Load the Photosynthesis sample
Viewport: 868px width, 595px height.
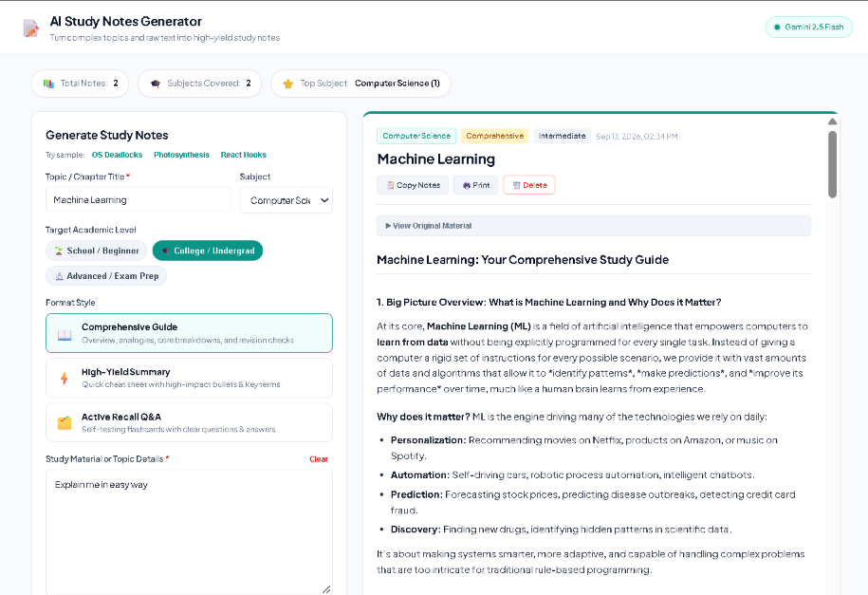click(x=181, y=155)
